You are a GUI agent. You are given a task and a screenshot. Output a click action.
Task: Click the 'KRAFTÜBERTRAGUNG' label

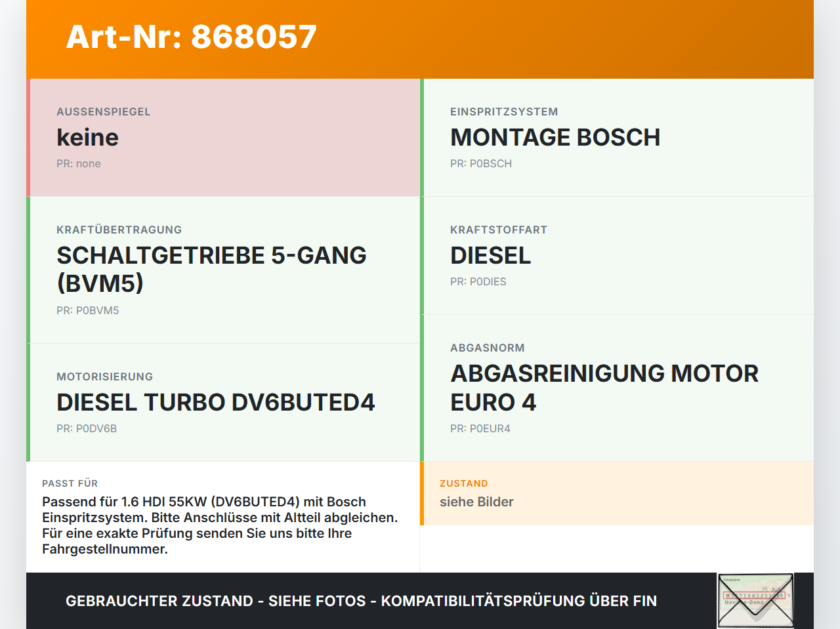pyautogui.click(x=119, y=230)
